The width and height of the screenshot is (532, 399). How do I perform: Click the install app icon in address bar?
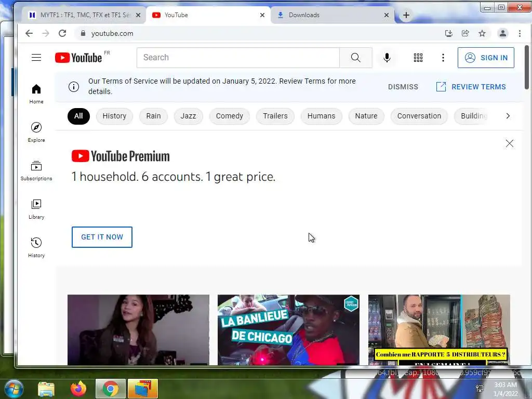448,33
